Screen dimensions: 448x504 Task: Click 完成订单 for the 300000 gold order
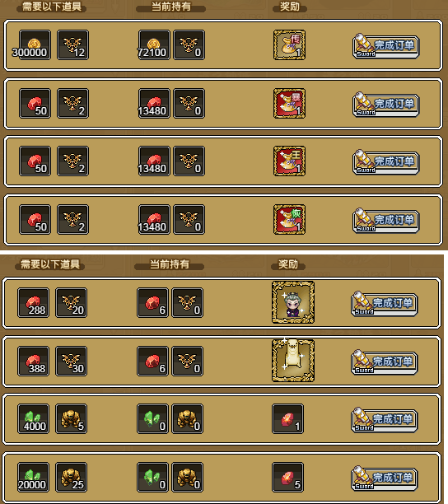click(x=386, y=46)
